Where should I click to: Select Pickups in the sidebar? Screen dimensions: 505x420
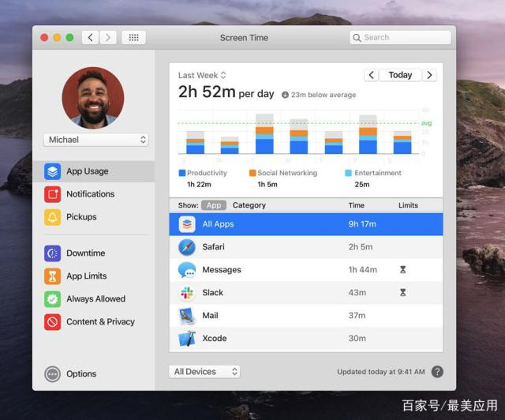click(81, 217)
